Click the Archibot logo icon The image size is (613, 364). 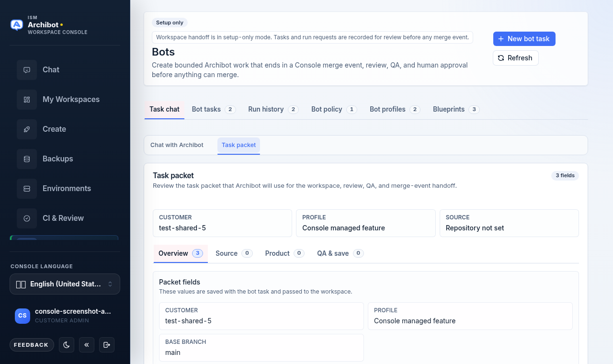pos(17,25)
